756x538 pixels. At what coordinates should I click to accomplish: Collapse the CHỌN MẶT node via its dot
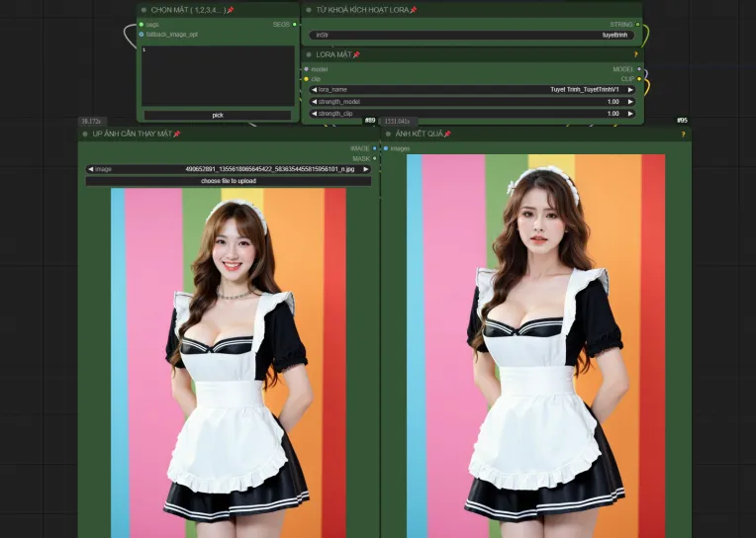tap(143, 10)
